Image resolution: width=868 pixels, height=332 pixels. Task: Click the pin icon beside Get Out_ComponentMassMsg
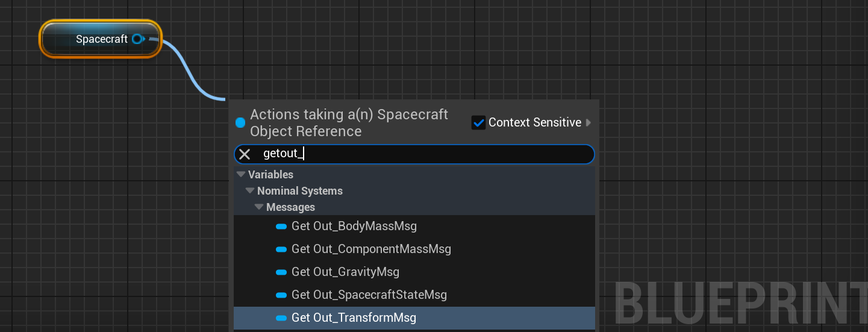click(281, 249)
